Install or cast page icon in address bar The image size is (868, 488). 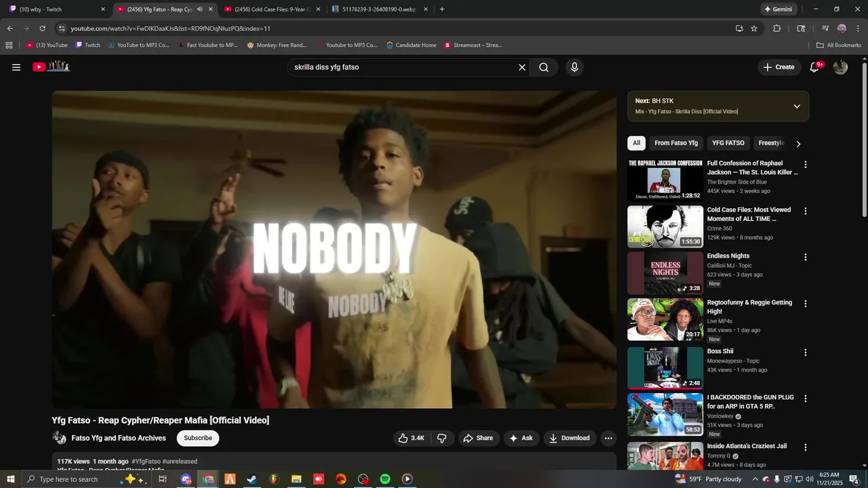click(x=739, y=28)
